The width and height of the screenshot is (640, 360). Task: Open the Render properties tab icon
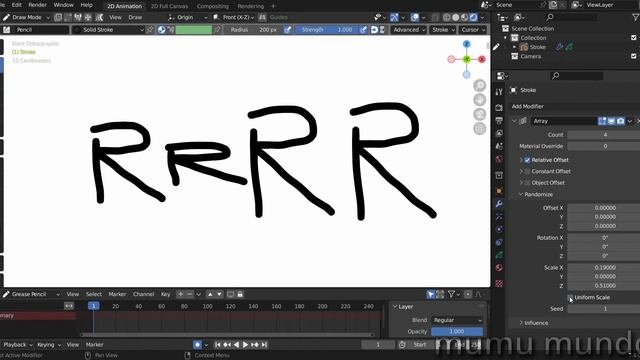pos(499,107)
